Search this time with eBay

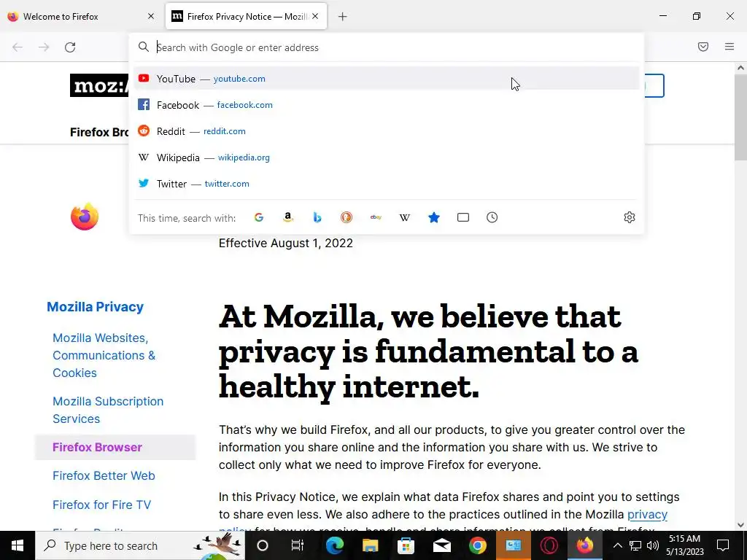[376, 217]
